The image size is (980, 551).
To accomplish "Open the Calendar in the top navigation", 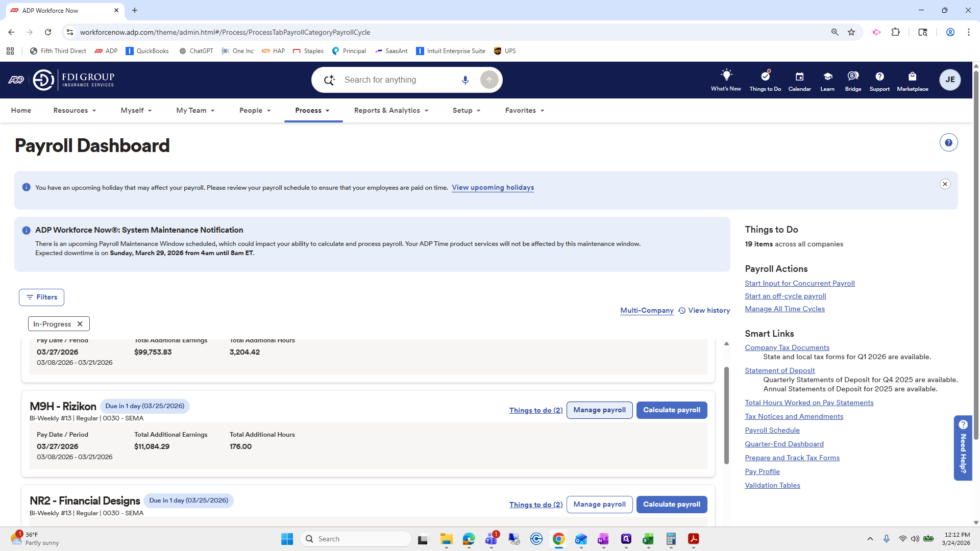I will click(x=799, y=80).
